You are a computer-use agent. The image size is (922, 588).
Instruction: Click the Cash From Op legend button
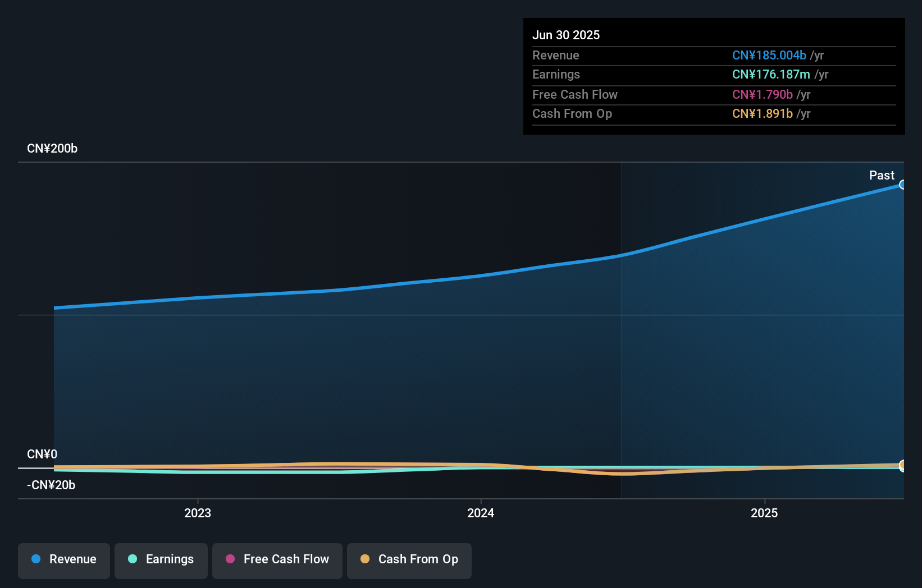point(409,561)
